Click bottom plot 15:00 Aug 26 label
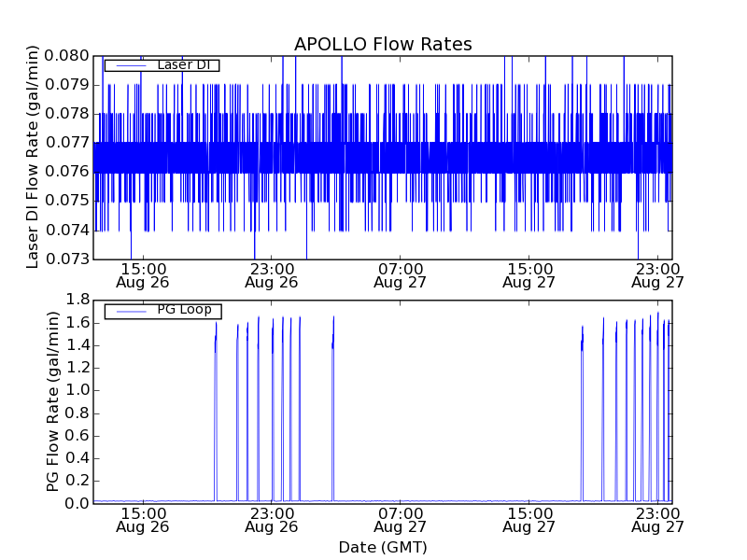Image resolution: width=747 pixels, height=560 pixels. 143,520
